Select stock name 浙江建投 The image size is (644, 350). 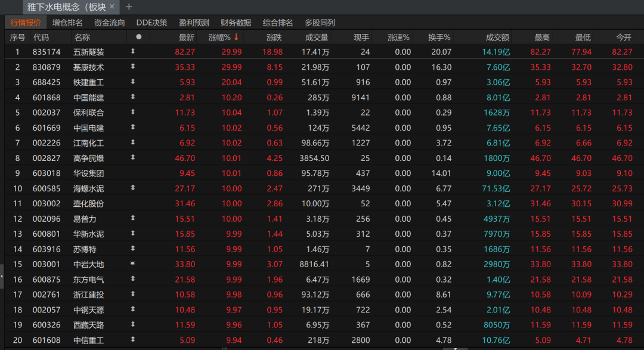[x=89, y=295]
